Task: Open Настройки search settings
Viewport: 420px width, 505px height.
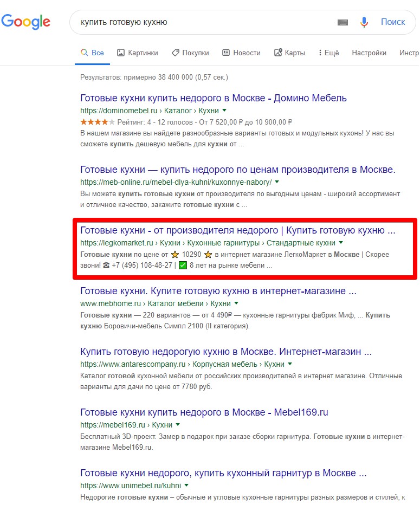Action: (x=369, y=53)
